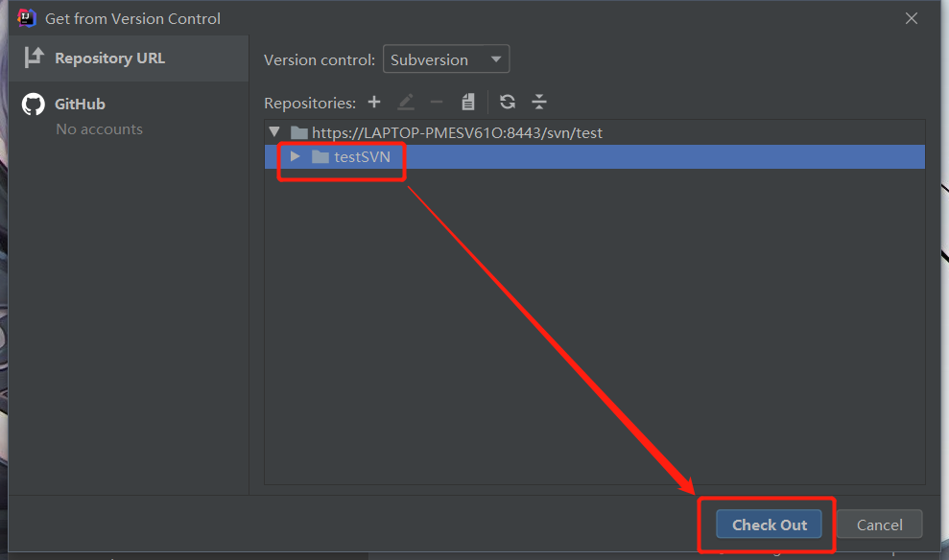Select the testSVN tree row
949x560 pixels.
(x=594, y=156)
